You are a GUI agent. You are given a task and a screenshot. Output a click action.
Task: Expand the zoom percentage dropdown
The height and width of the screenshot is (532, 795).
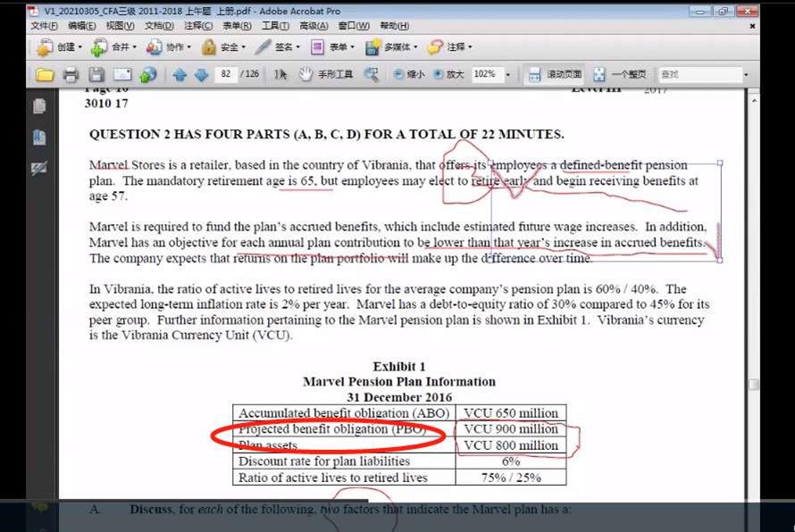[x=508, y=75]
